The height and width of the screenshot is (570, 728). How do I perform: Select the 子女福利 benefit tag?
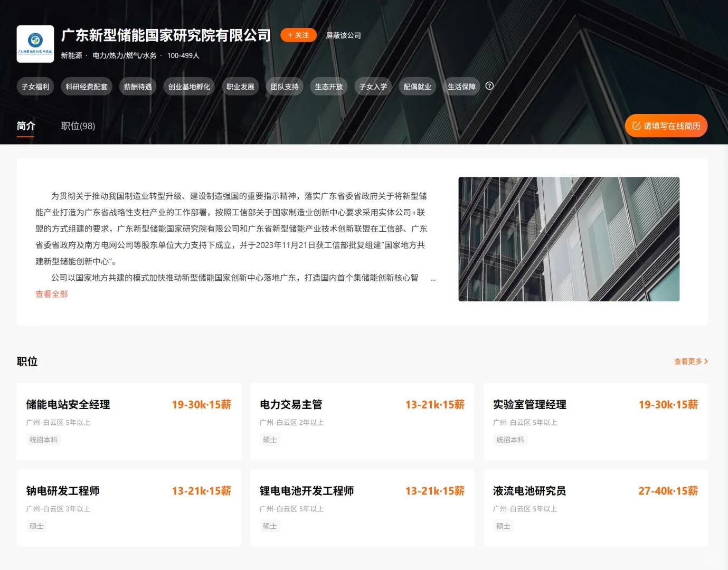click(35, 87)
